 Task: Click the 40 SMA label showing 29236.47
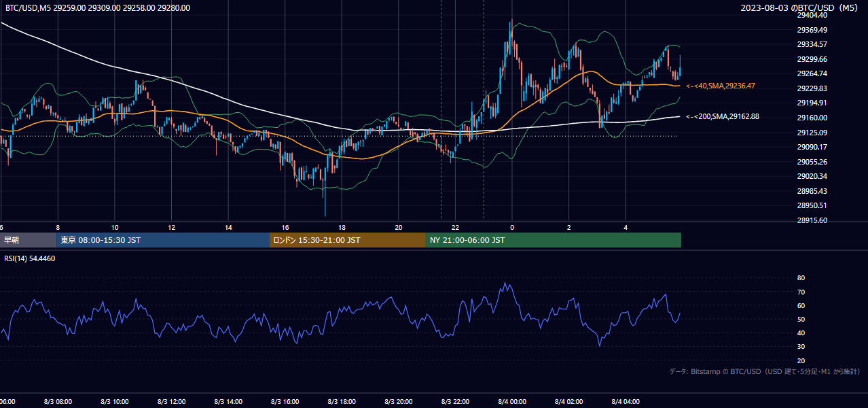(721, 86)
